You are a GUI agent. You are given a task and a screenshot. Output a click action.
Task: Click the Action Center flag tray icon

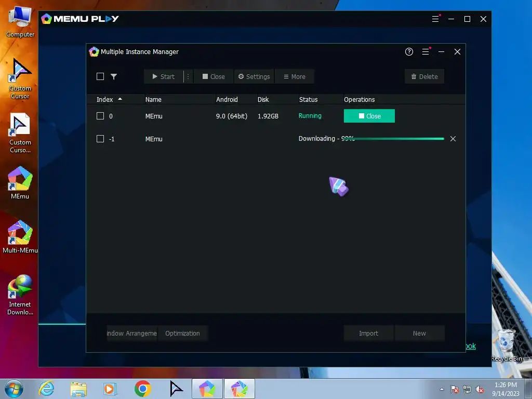point(455,389)
